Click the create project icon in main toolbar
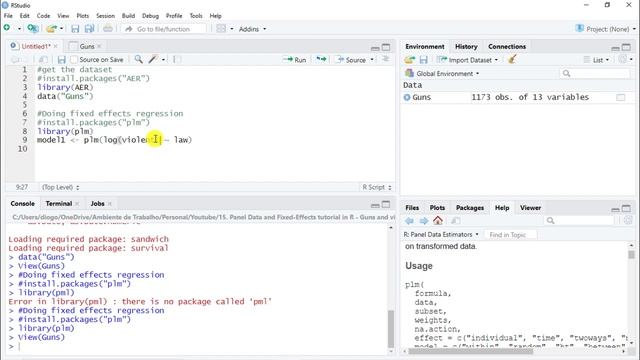 [33, 29]
